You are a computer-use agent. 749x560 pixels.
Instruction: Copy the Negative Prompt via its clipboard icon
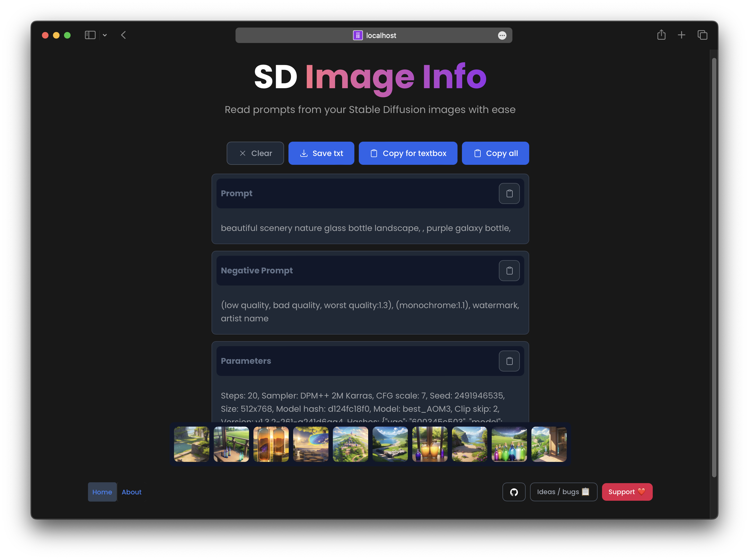pos(509,270)
